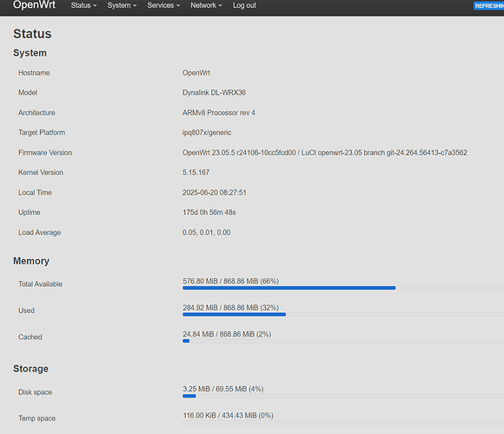Toggle the blue REFRESHING indicator badge
The width and height of the screenshot is (504, 434).
(489, 6)
